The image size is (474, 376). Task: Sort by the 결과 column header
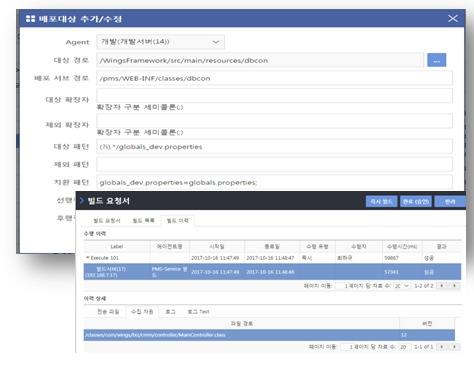[x=442, y=247]
